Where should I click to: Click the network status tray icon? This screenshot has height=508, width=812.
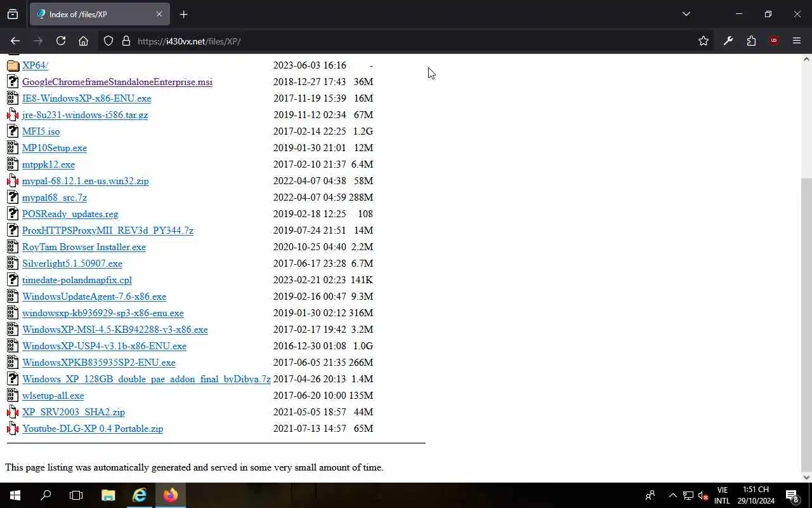pyautogui.click(x=688, y=495)
